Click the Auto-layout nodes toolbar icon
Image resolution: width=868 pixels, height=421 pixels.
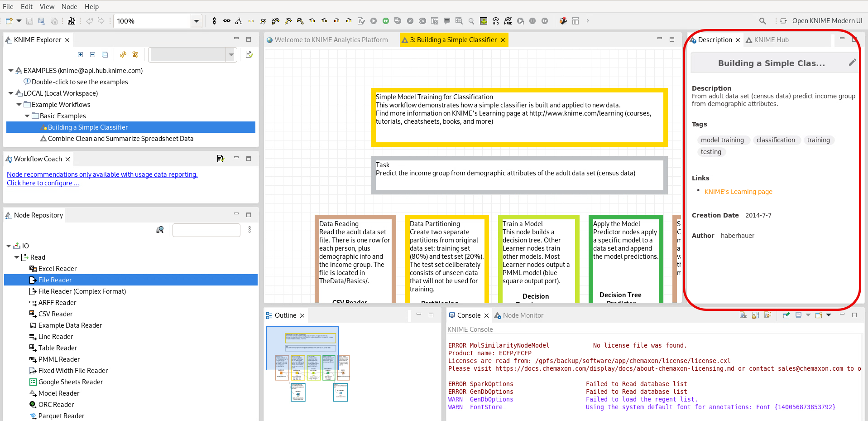pos(239,21)
